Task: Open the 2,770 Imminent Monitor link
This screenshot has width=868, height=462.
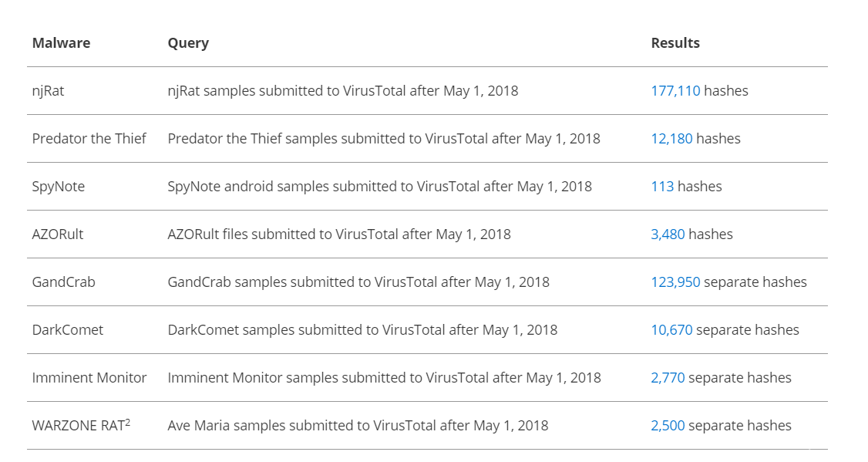Action: click(x=668, y=378)
